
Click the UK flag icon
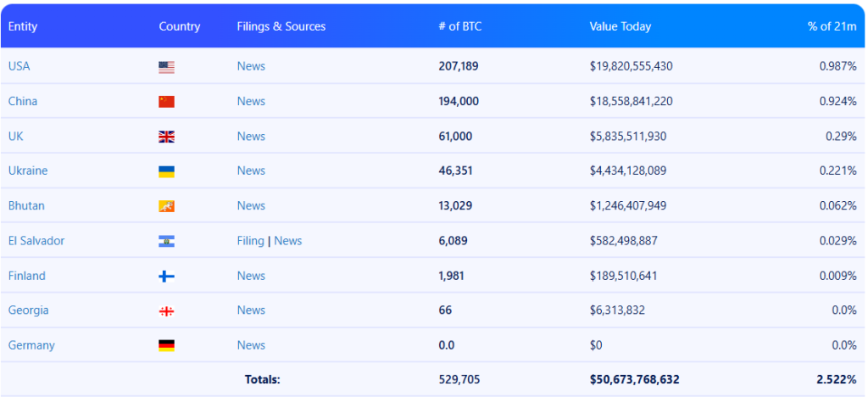click(x=166, y=137)
